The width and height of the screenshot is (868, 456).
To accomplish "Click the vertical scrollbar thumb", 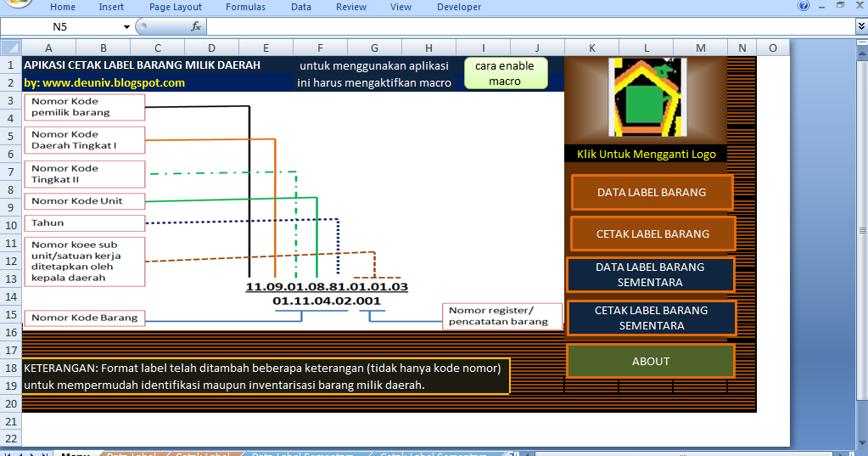I will coord(862,230).
